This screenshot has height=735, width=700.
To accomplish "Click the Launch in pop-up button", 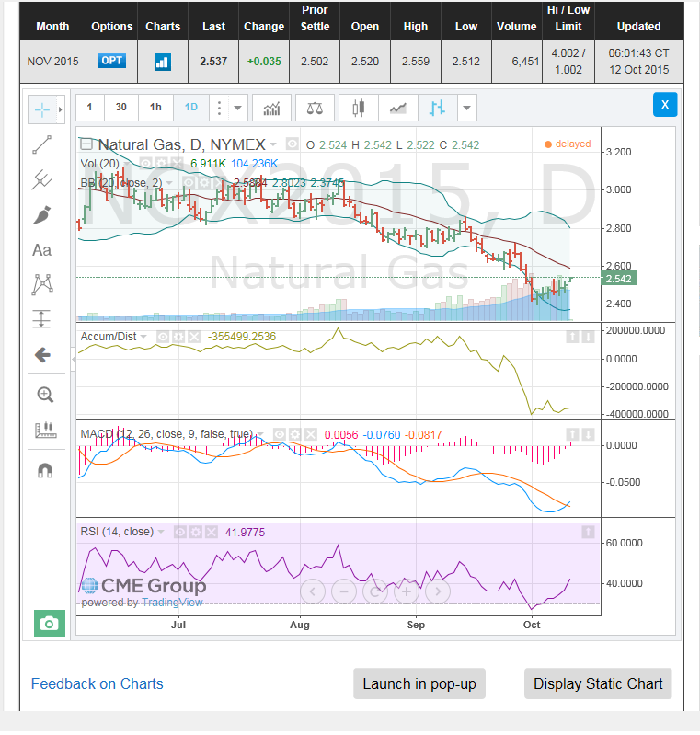I will (419, 683).
